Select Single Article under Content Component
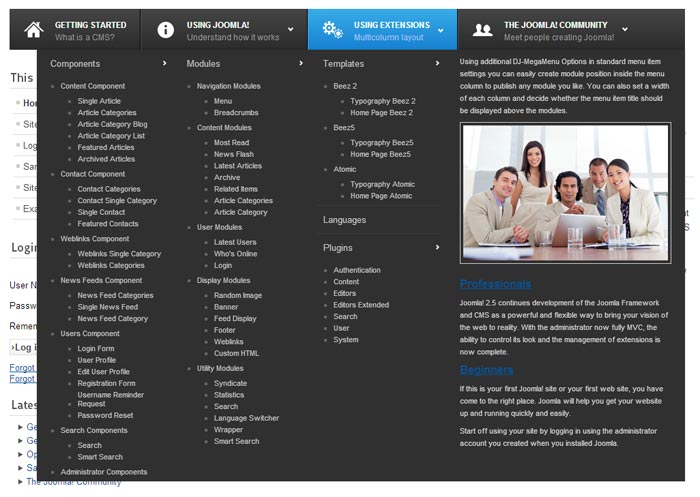Viewport: 700px width, 497px height. tap(99, 101)
